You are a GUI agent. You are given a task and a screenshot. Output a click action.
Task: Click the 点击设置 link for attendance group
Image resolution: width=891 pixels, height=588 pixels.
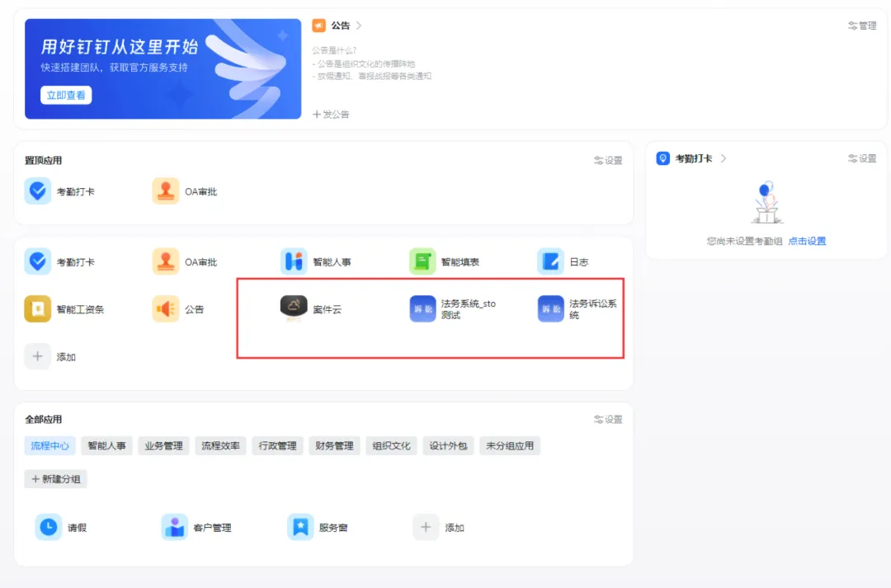point(805,241)
